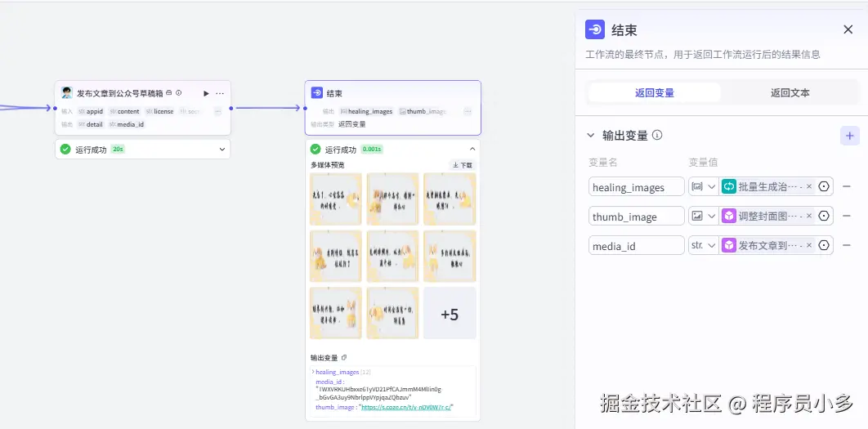This screenshot has width=868, height=429.
Task: Click the output connection port of publish node
Action: tap(230, 108)
